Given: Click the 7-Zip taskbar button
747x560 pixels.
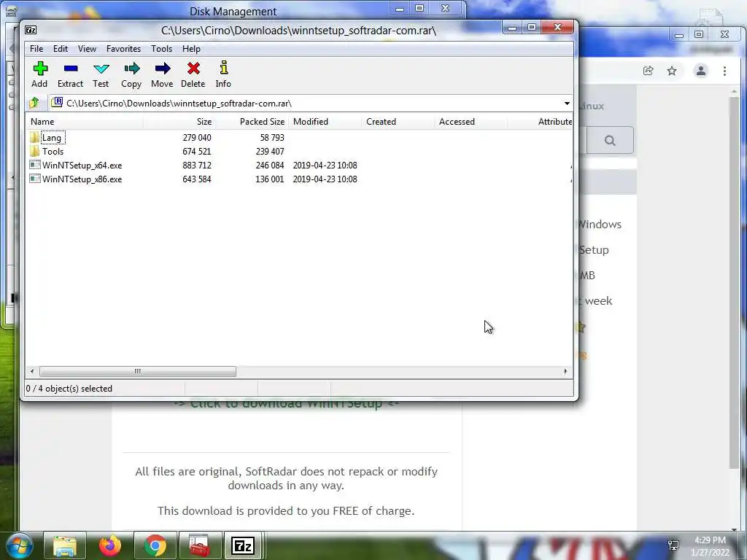Looking at the screenshot, I should (243, 545).
